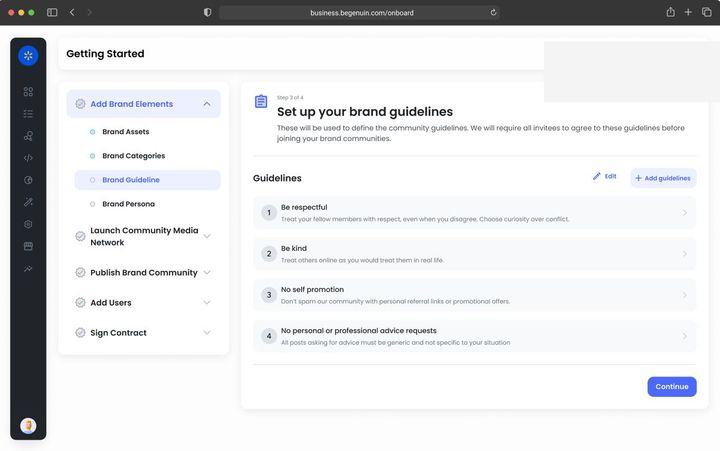Click the 'Getting Started' page title
The height and width of the screenshot is (451, 720).
click(105, 54)
